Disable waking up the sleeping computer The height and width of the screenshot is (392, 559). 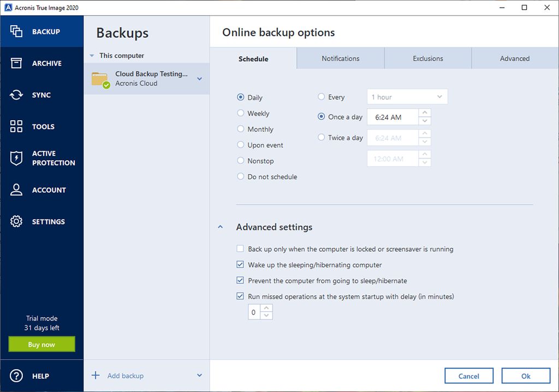(x=240, y=264)
